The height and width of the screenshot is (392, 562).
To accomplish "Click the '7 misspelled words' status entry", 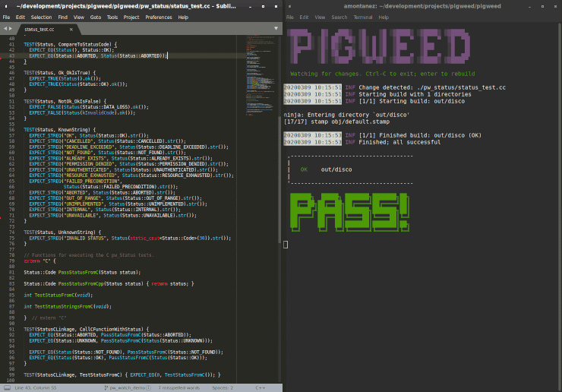I will point(179,387).
